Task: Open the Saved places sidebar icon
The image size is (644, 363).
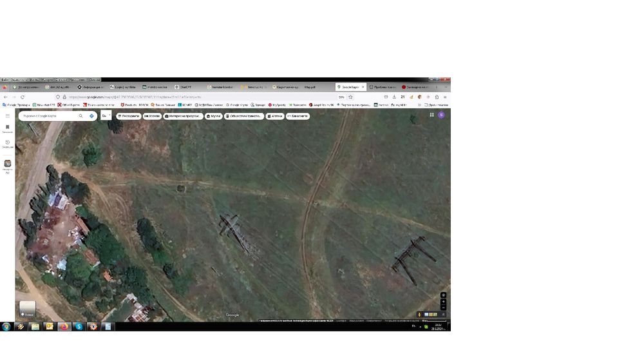Action: (x=7, y=129)
